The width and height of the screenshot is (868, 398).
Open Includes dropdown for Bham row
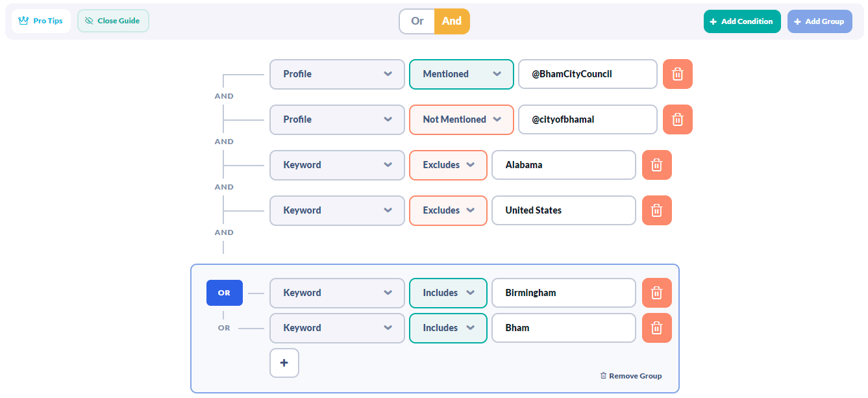click(448, 328)
